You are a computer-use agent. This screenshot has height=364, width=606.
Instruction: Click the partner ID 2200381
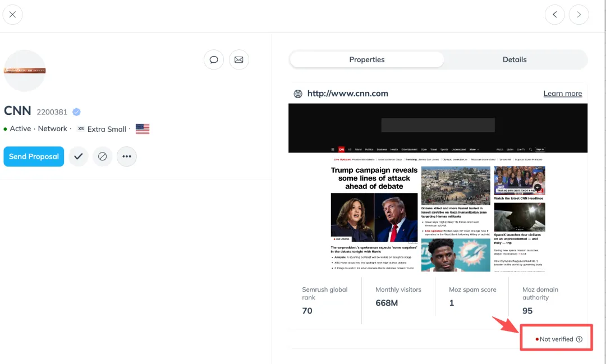click(52, 112)
